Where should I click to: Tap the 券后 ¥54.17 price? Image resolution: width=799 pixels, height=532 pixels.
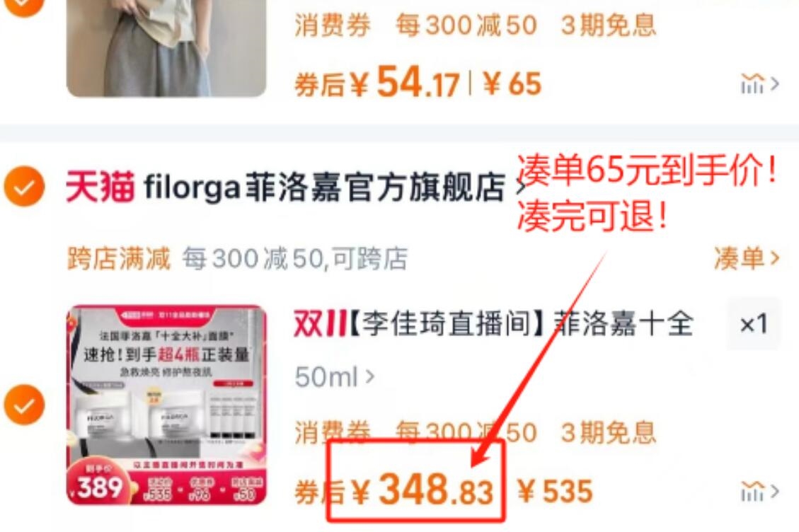[377, 83]
